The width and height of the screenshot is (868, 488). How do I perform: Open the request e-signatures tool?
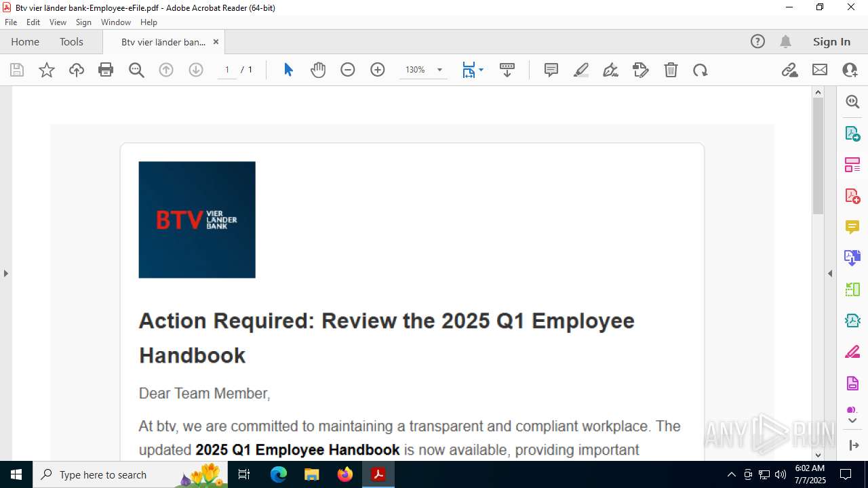tap(641, 70)
